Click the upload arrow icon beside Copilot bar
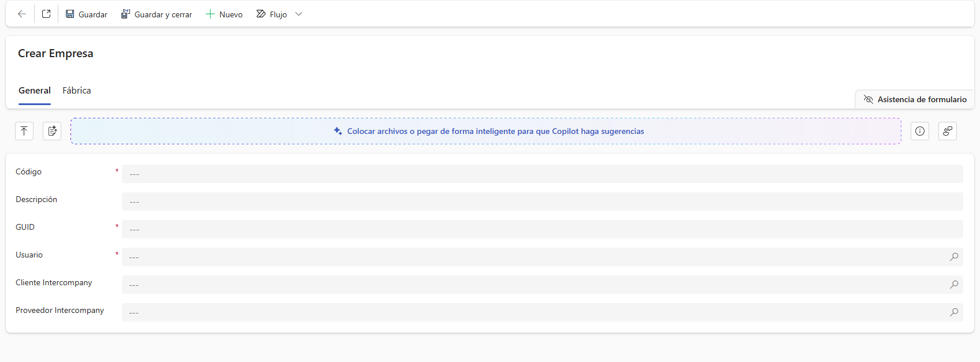This screenshot has height=362, width=980. (x=24, y=131)
